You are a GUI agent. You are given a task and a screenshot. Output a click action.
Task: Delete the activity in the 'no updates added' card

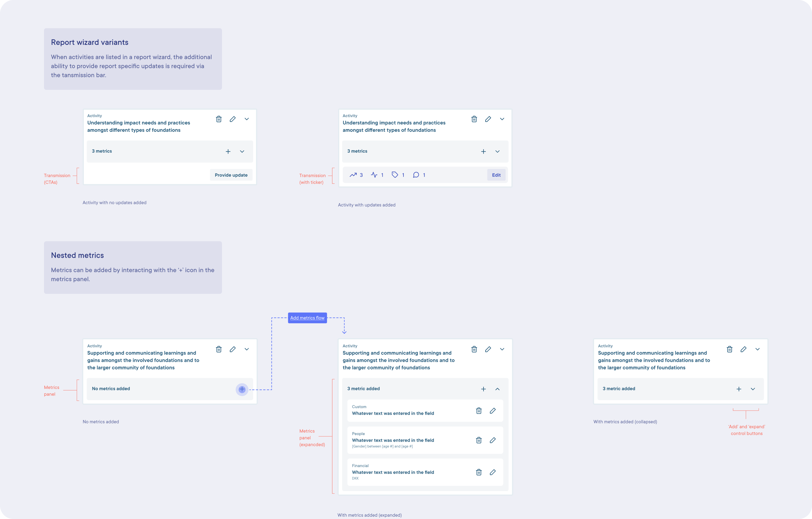(x=219, y=119)
